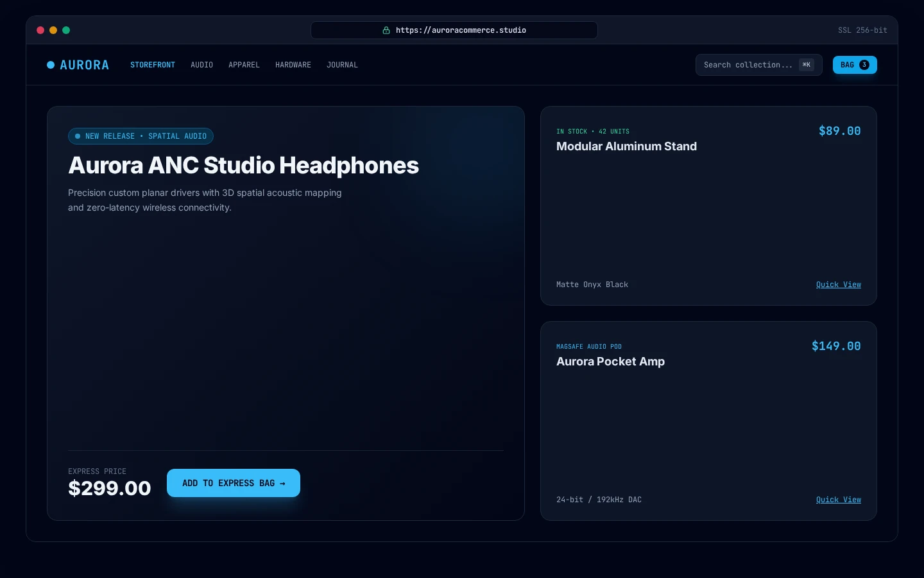The height and width of the screenshot is (578, 924).
Task: Click the address bar URL
Action: pos(461,30)
